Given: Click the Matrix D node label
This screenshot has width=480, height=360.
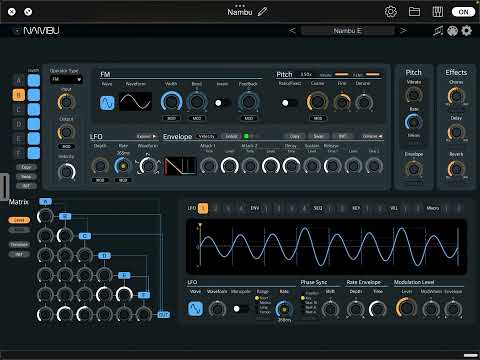Looking at the screenshot, I should [x=104, y=256].
